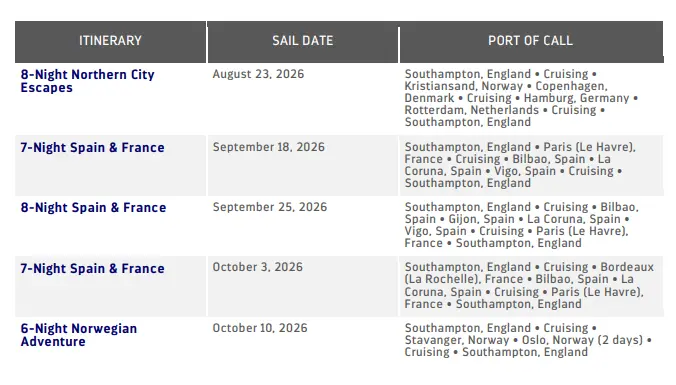
Task: Open the September 18 7-Night Spain & France link
Action: tap(92, 147)
